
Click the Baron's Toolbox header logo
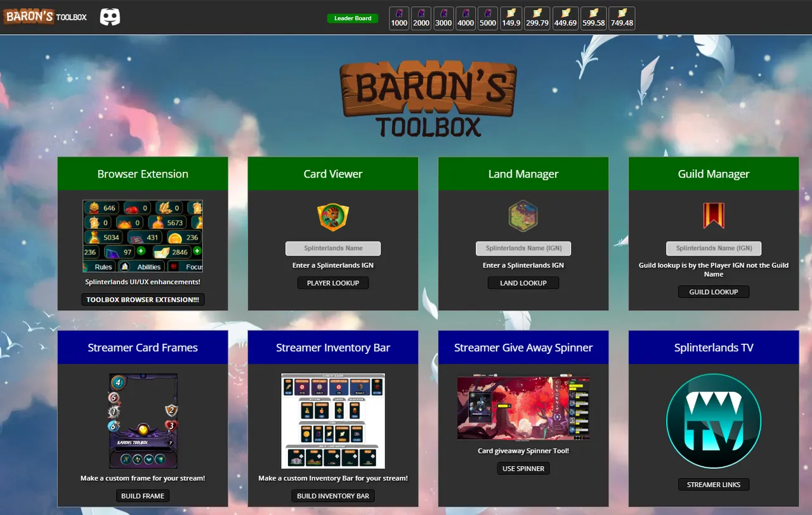point(46,16)
